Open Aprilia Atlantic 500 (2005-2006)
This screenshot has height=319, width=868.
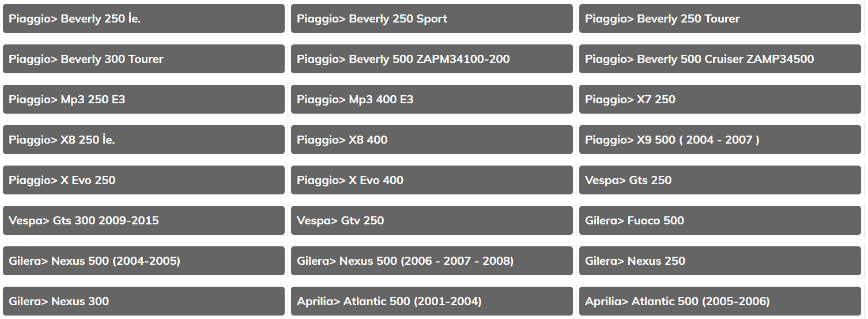tap(720, 301)
